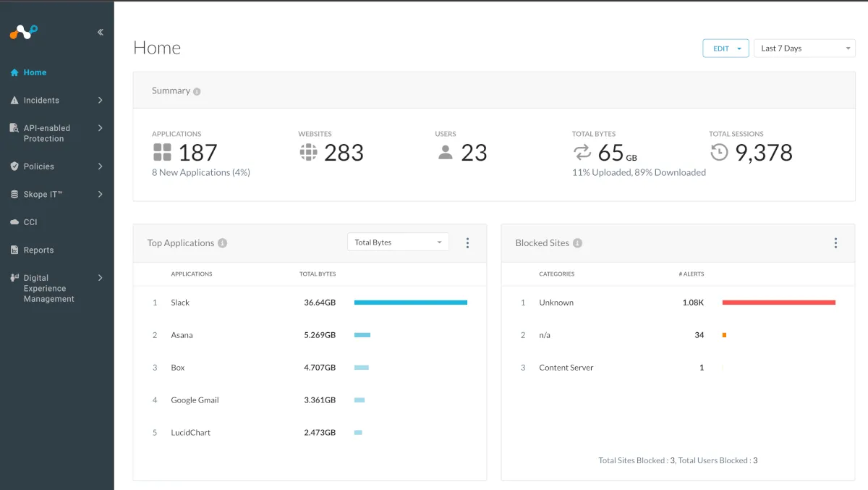Click the Reports document icon in sidebar
This screenshot has height=490, width=868.
[14, 250]
